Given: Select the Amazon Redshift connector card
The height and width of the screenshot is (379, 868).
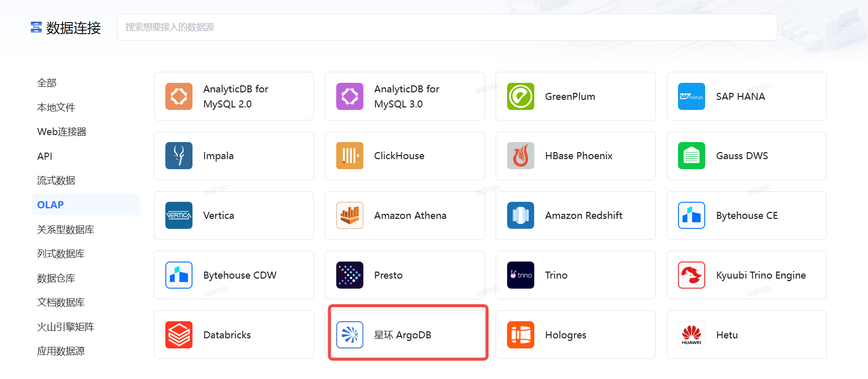Looking at the screenshot, I should [575, 215].
